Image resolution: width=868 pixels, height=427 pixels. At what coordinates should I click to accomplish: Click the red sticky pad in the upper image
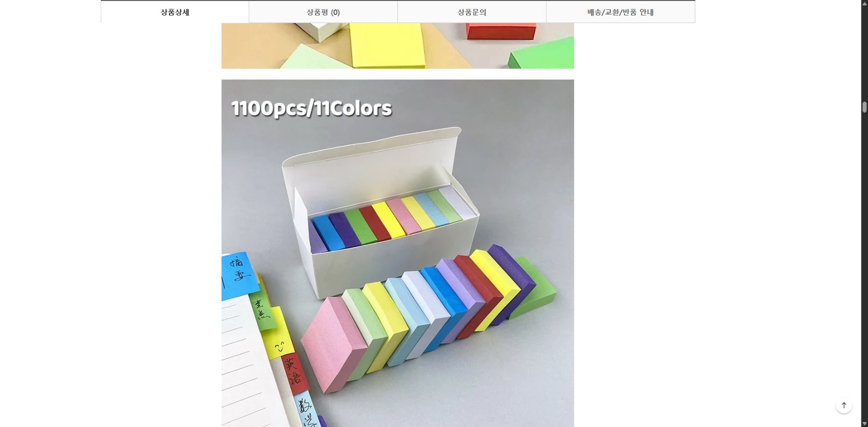[x=501, y=31]
